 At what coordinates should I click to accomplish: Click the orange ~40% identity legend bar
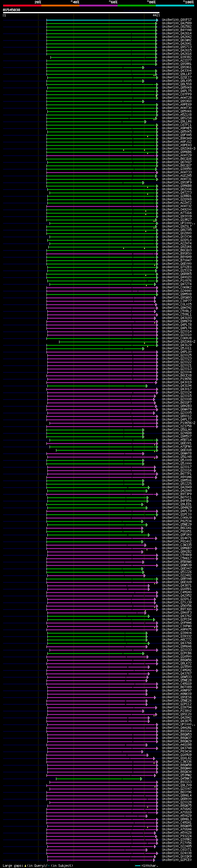point(60,6)
